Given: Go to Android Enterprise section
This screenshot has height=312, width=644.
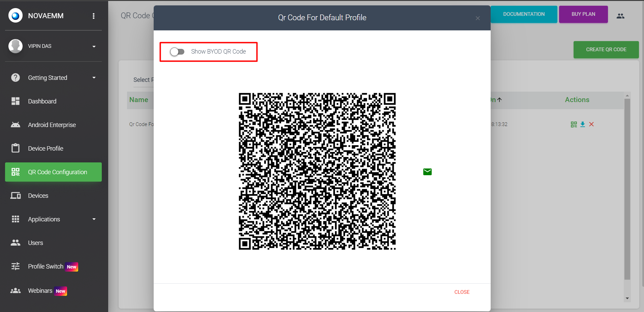Looking at the screenshot, I should [x=52, y=125].
